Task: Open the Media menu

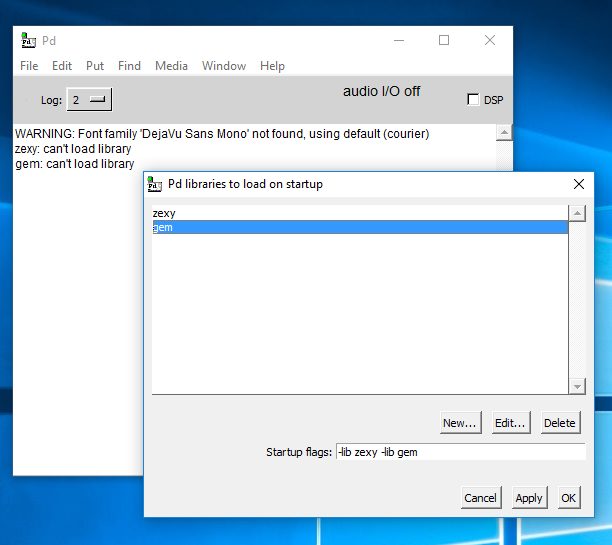Action: 171,66
